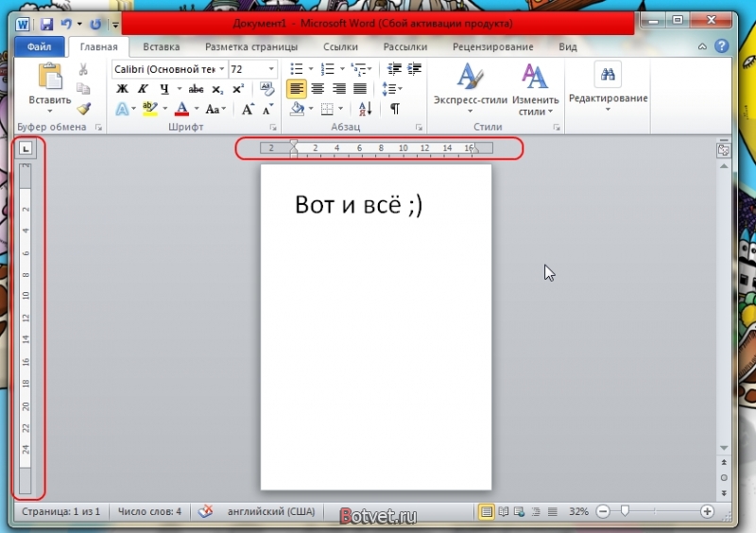756x533 pixels.
Task: Open the text effects glowing A
Action: 122,109
